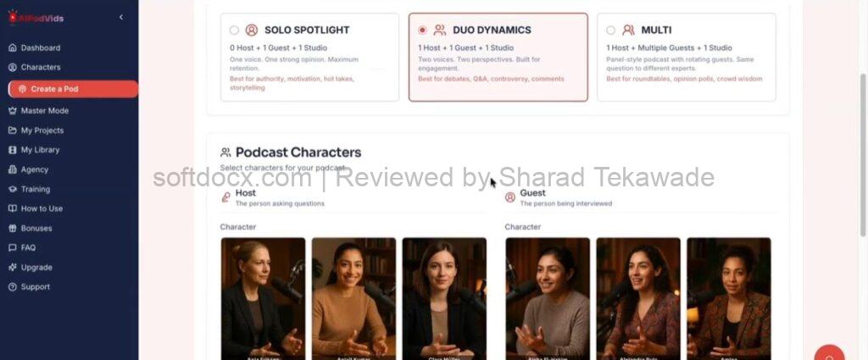Select the Solo Spotlight radio button
Viewport: 868px width, 360px height.
coord(234,30)
